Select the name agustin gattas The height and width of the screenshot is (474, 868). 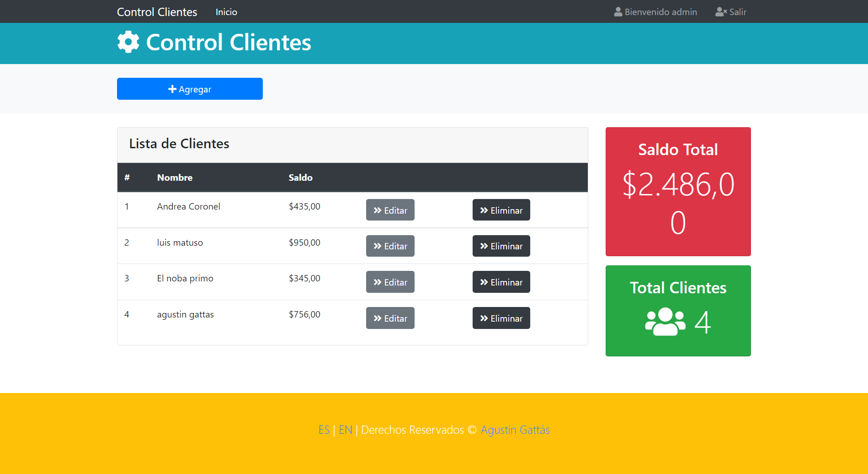(x=186, y=314)
